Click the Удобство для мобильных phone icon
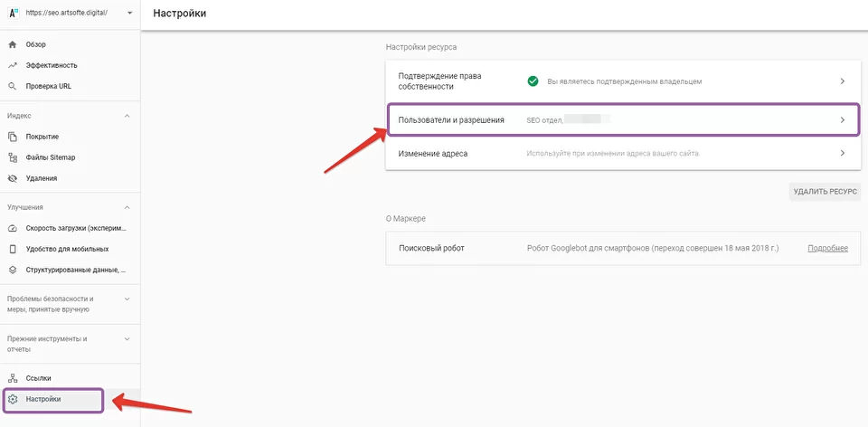 14,249
